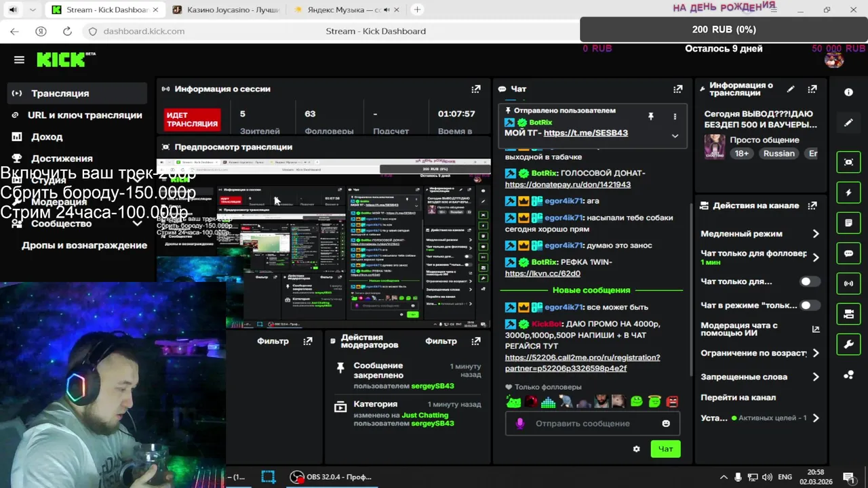Edit stream information with the pencil icon

click(x=791, y=89)
